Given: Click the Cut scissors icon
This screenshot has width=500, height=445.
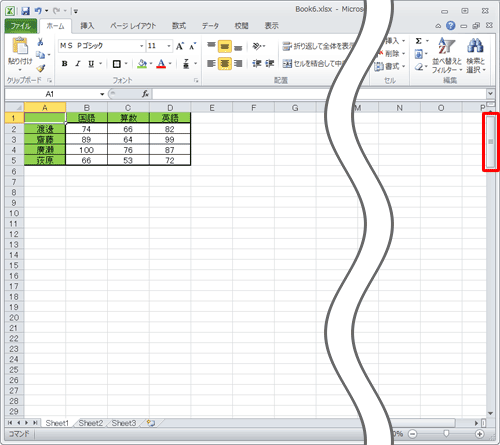Looking at the screenshot, I should pyautogui.click(x=40, y=42).
